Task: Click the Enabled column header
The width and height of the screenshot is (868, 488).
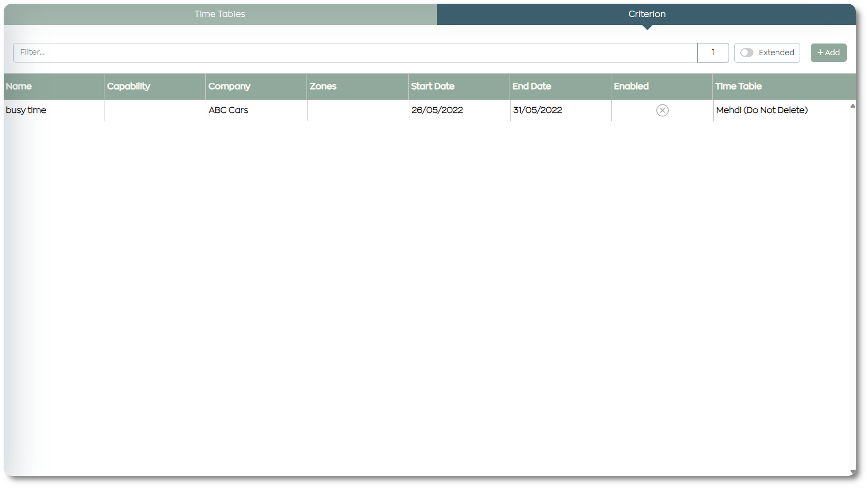Action: (x=662, y=86)
